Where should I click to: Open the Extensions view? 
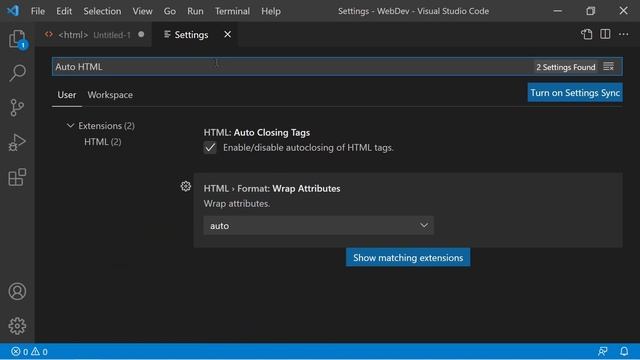coord(17,177)
